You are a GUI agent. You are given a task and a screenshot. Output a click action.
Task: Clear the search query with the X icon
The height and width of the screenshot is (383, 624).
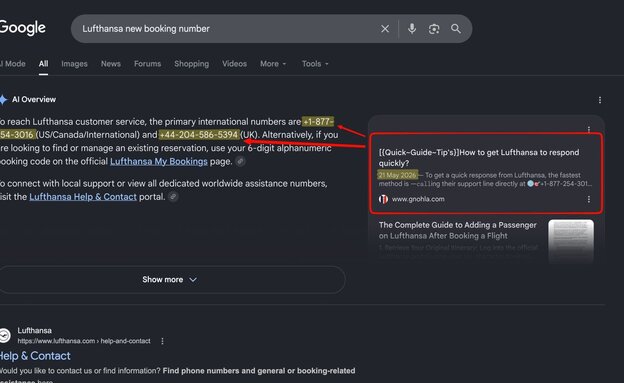click(385, 29)
